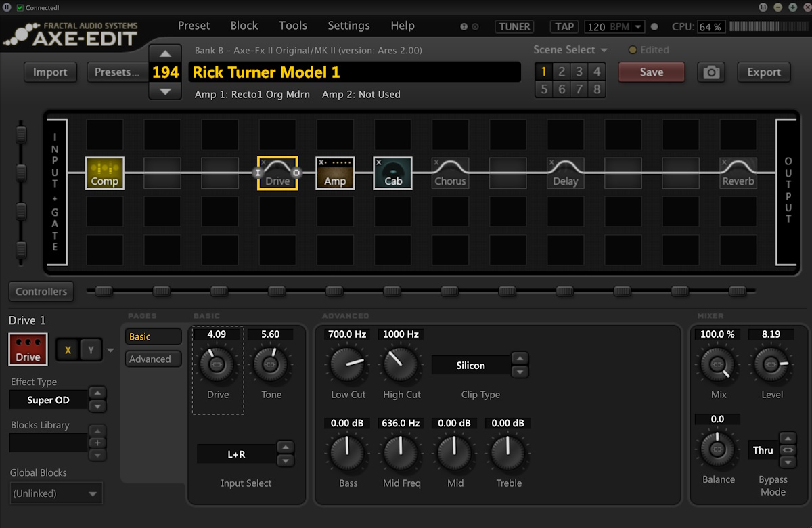Open the Settings menu

[x=348, y=26]
